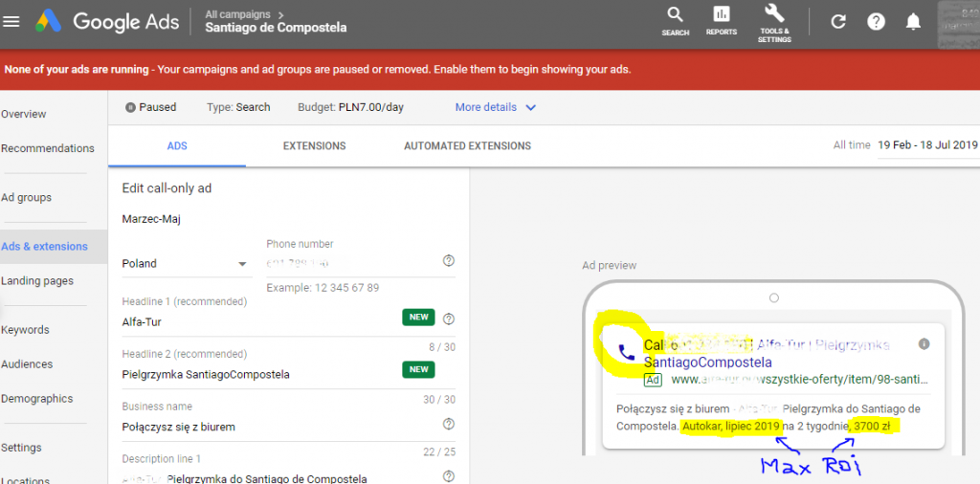
Task: Show help for Phone number field
Action: (448, 260)
